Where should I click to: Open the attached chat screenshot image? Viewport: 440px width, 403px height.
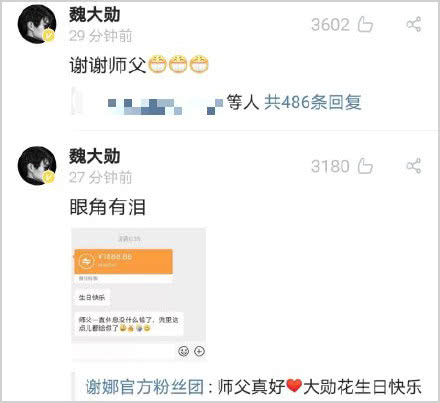(x=139, y=294)
